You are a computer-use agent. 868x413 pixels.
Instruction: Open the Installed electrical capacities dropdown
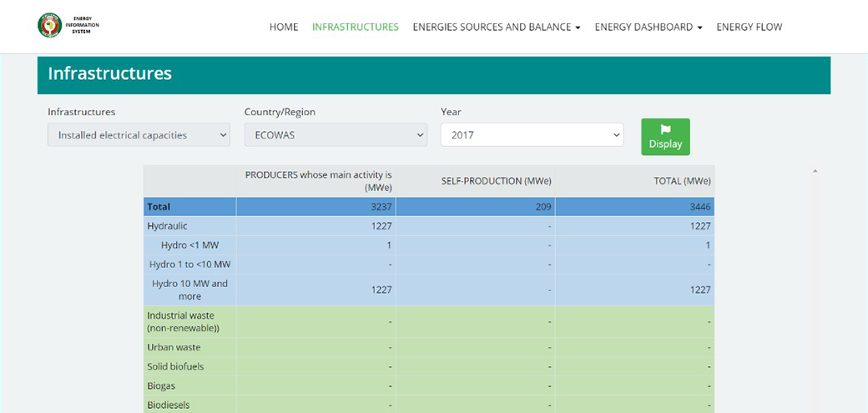tap(139, 134)
